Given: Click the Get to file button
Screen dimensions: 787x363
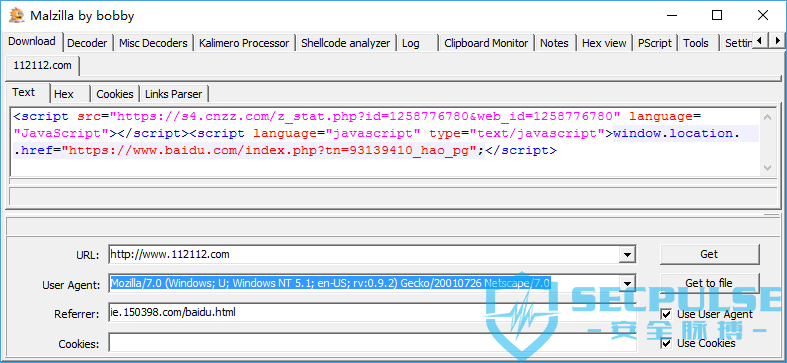Looking at the screenshot, I should [709, 283].
